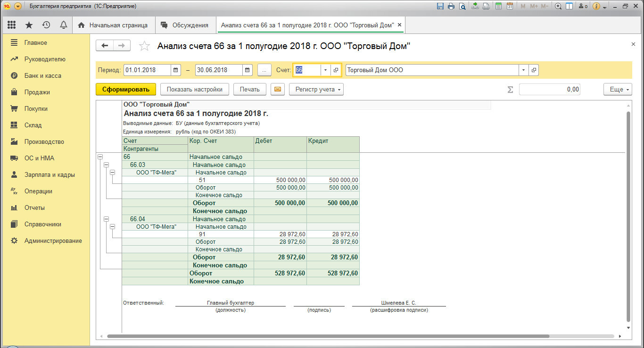Go forward with the right arrow button

coord(122,45)
